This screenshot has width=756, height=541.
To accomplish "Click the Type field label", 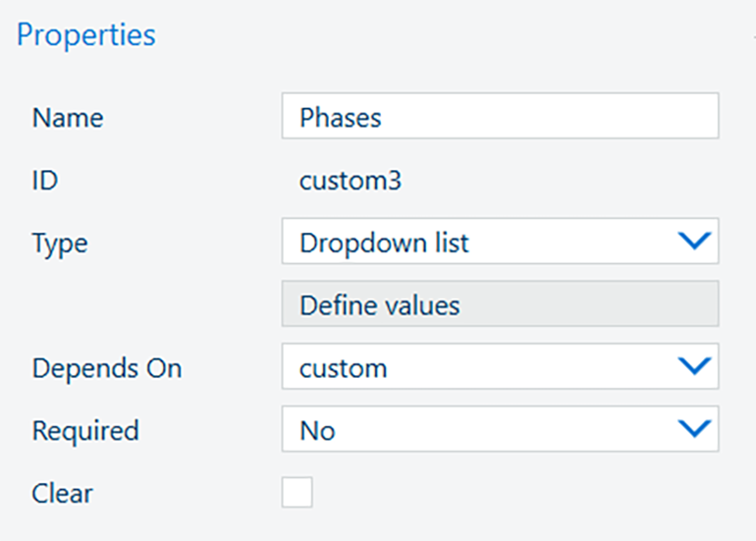I will pyautogui.click(x=59, y=243).
